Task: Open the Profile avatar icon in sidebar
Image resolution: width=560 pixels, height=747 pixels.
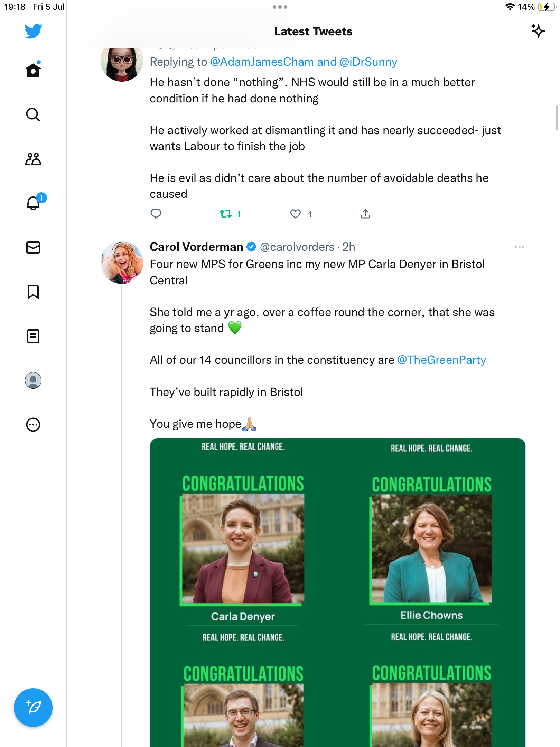Action: (x=33, y=380)
